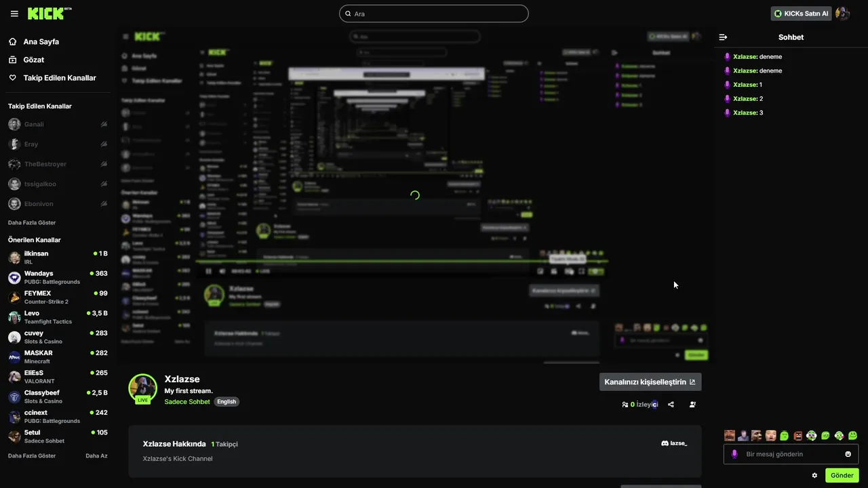Open the user profile avatar menu
Image resolution: width=868 pixels, height=488 pixels.
842,14
